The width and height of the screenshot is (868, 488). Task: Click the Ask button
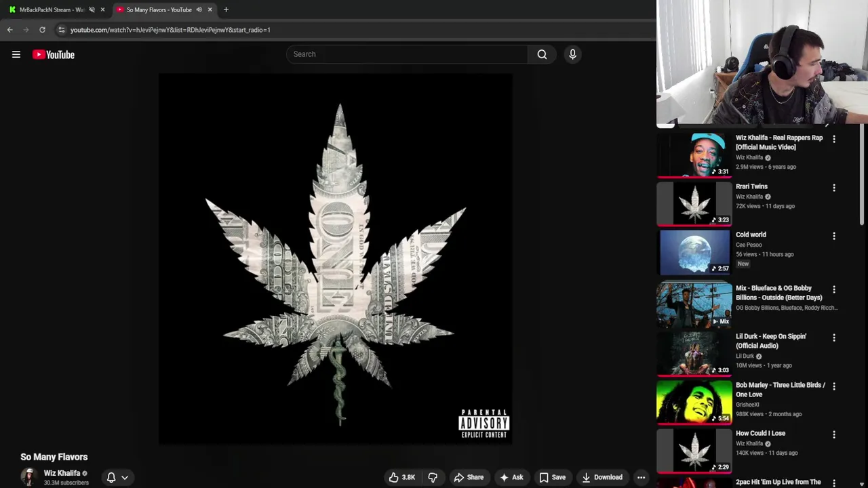511,477
